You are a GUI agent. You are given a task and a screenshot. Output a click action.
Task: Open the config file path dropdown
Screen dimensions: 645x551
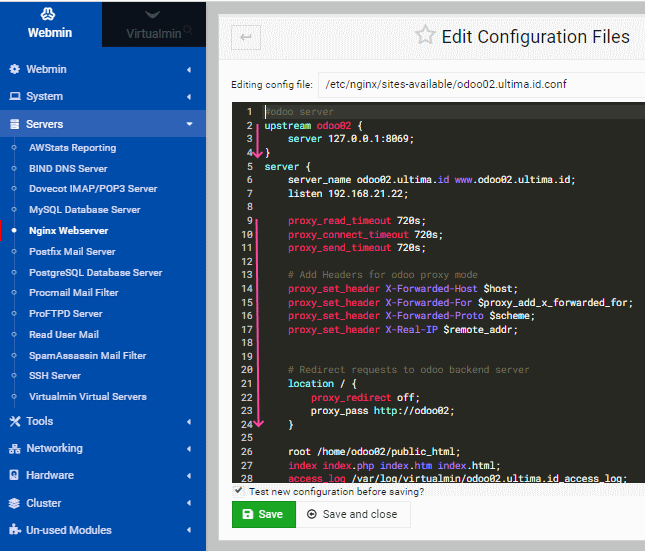[482, 84]
